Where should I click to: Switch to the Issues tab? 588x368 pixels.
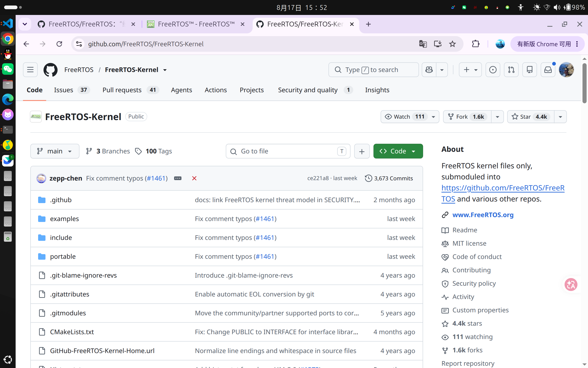tap(72, 90)
